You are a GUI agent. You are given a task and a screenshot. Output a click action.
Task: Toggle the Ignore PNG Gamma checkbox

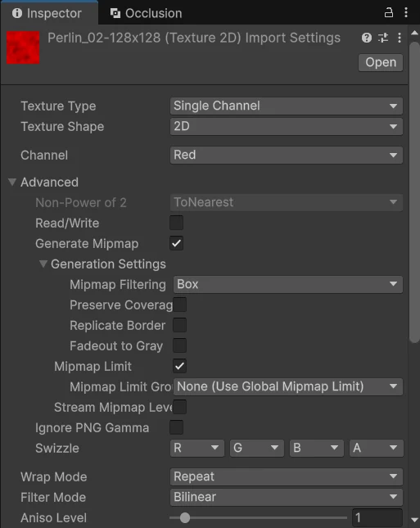coord(177,427)
